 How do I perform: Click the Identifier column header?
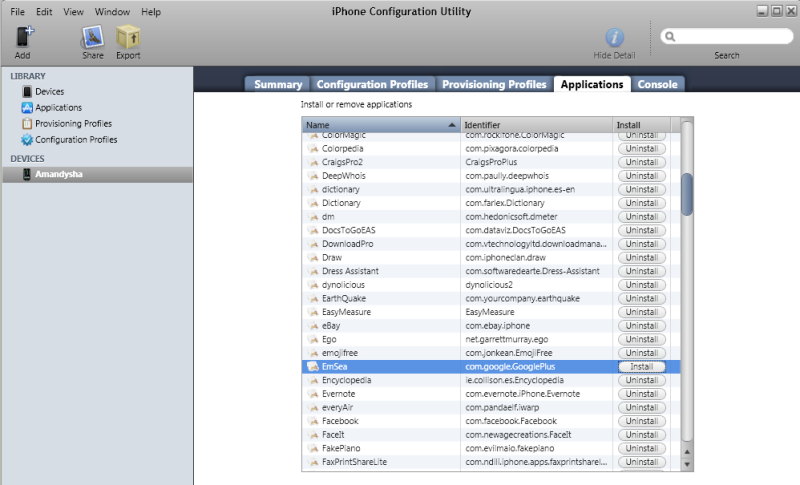[x=536, y=125]
